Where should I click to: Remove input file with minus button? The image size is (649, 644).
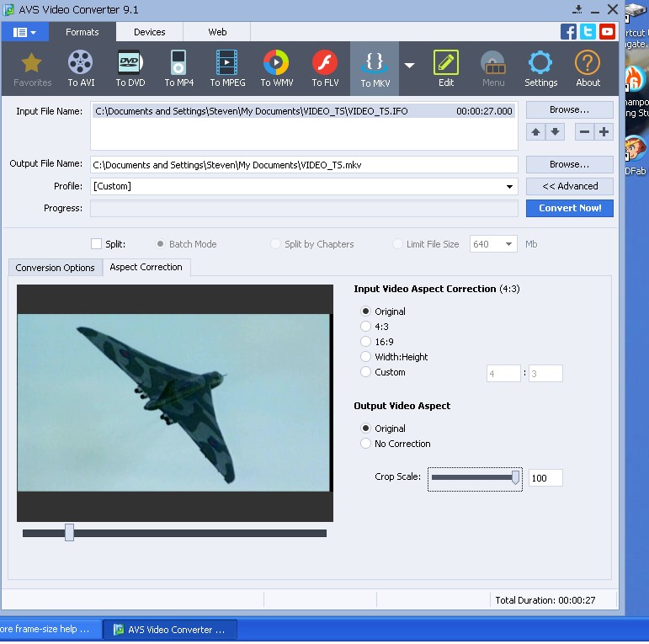584,132
